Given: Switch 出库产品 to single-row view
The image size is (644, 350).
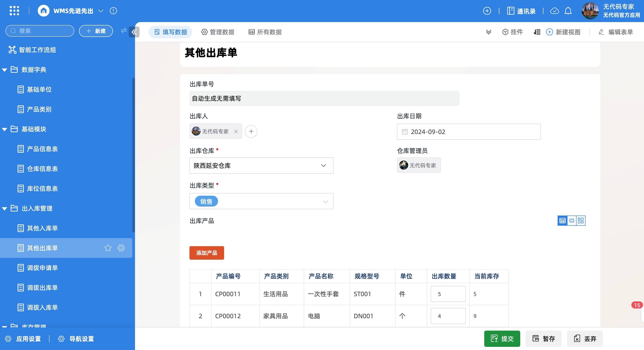Looking at the screenshot, I should [572, 221].
